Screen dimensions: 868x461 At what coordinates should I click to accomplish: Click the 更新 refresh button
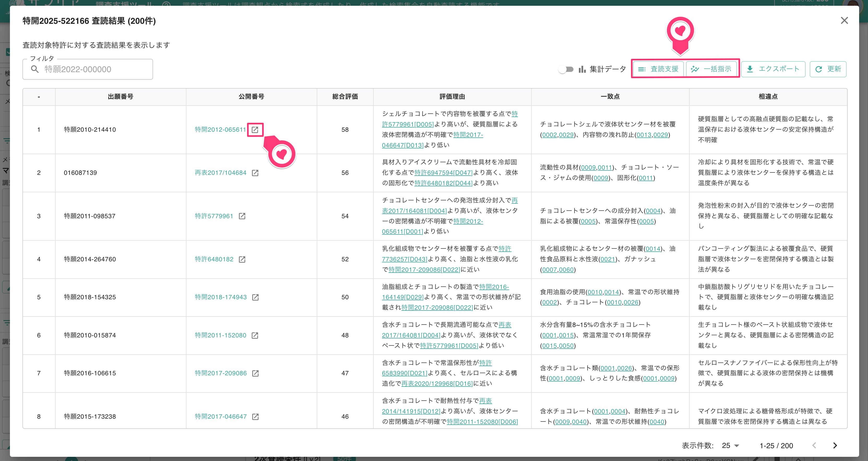tap(828, 69)
